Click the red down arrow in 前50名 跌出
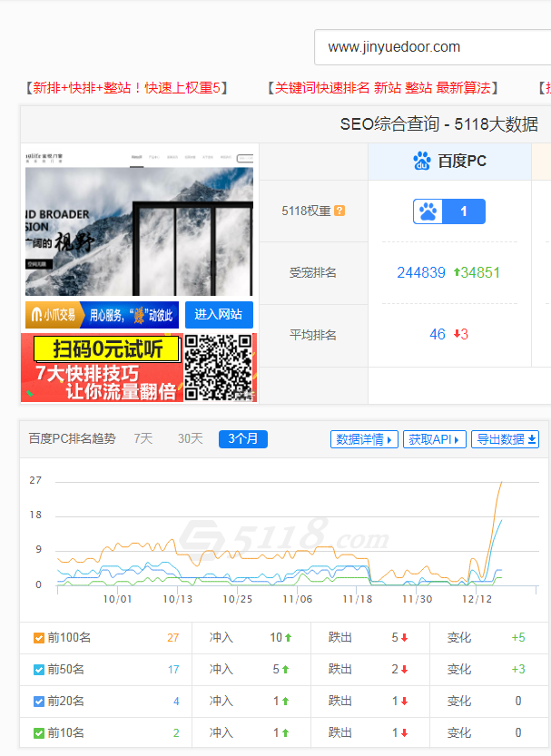The height and width of the screenshot is (756, 551). click(405, 670)
